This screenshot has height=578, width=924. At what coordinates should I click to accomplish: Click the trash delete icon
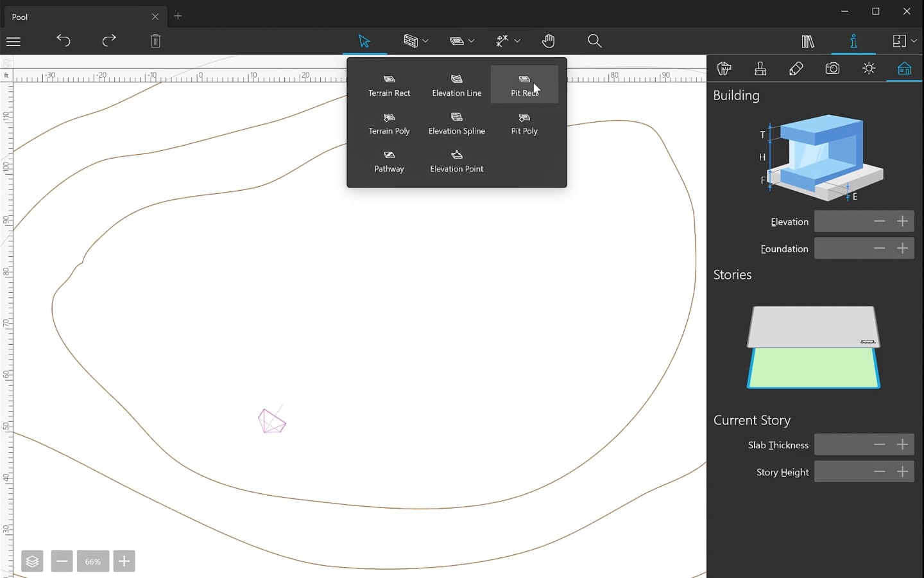[155, 41]
